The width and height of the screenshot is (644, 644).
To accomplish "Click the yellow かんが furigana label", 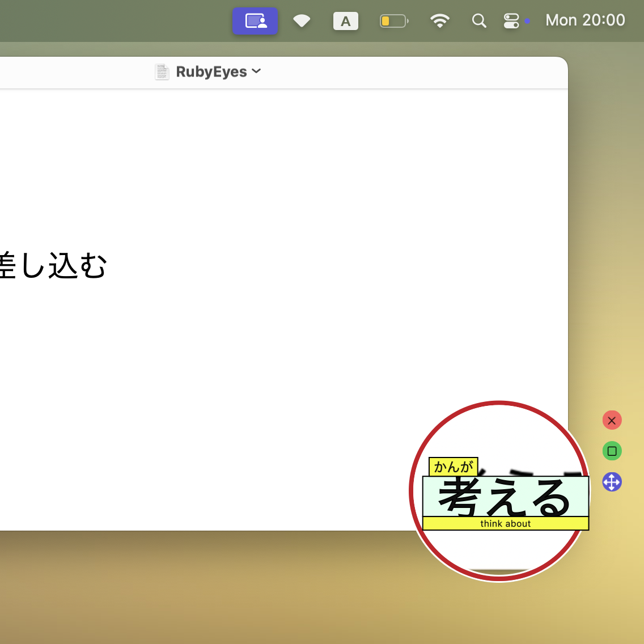I will coord(453,467).
